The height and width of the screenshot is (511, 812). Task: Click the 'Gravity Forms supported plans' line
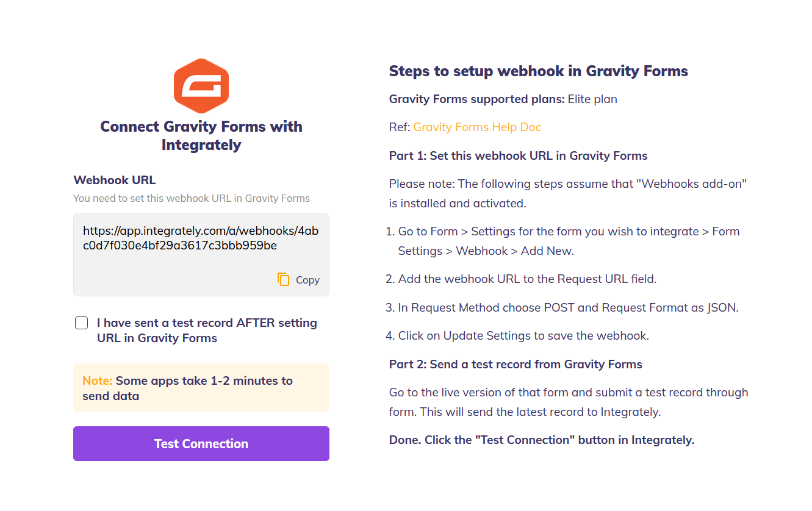tap(503, 99)
